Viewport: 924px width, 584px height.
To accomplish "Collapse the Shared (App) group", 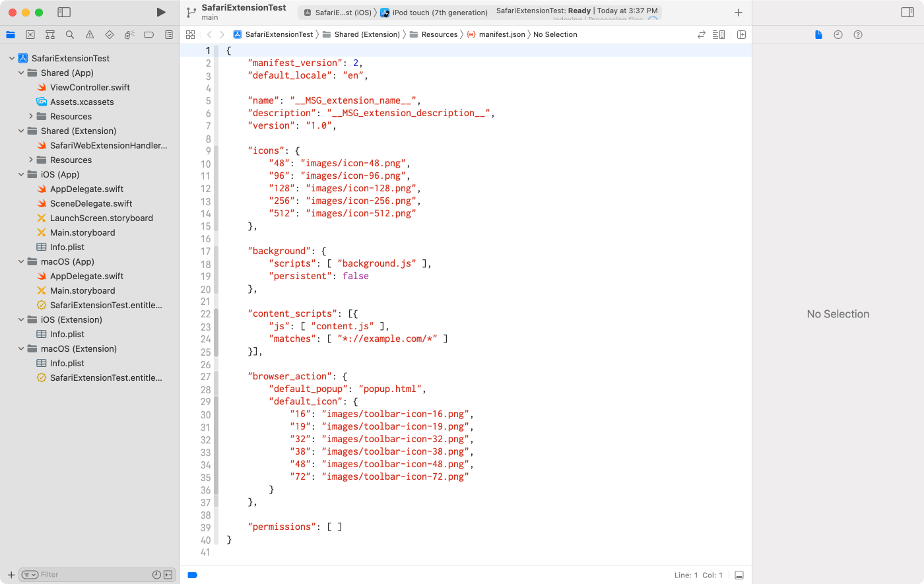I will coord(21,73).
